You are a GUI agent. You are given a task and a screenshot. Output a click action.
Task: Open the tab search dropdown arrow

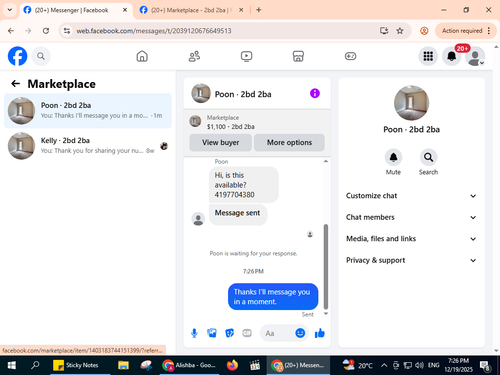[10, 10]
